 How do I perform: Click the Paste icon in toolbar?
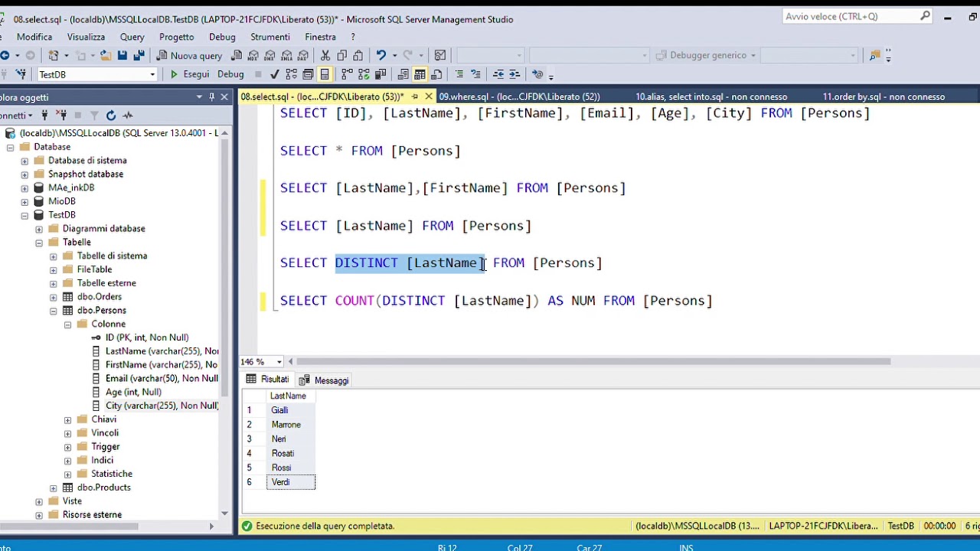point(358,55)
